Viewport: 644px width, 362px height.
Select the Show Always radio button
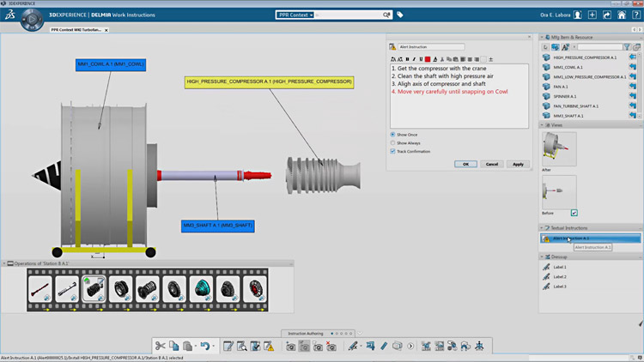coord(393,143)
